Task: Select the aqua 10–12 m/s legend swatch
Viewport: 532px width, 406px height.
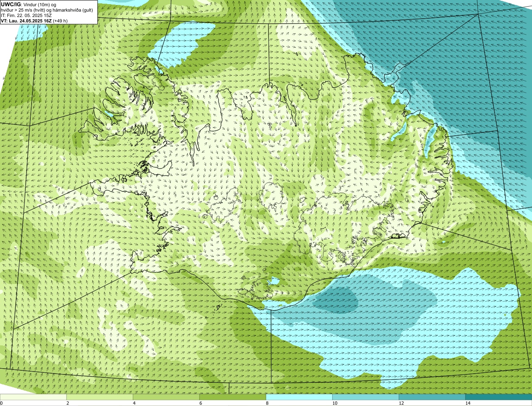Action: click(x=366, y=397)
